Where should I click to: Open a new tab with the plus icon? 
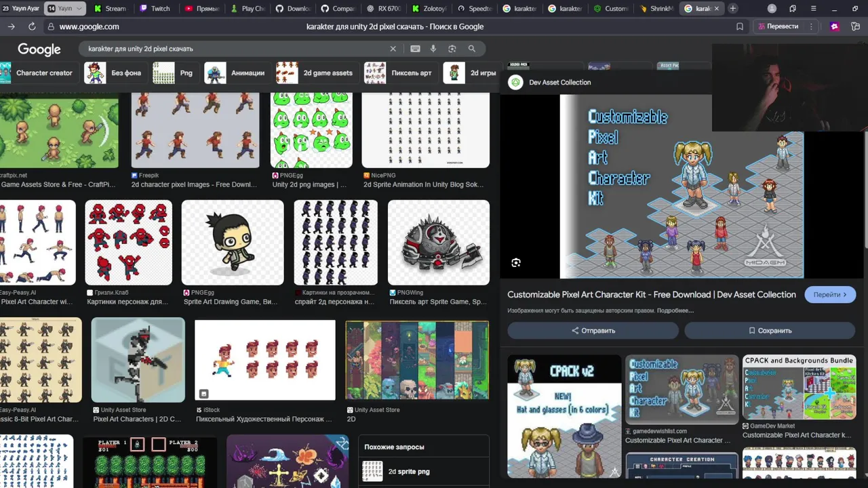tap(733, 8)
